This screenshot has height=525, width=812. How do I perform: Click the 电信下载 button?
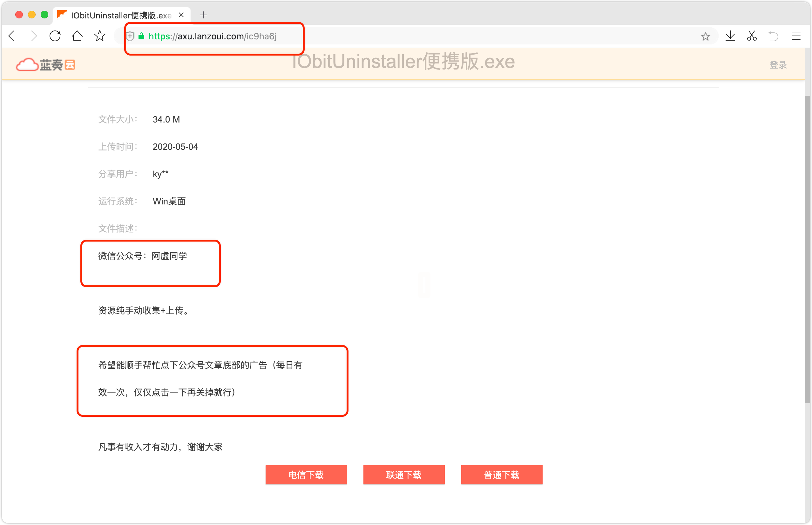pyautogui.click(x=306, y=475)
